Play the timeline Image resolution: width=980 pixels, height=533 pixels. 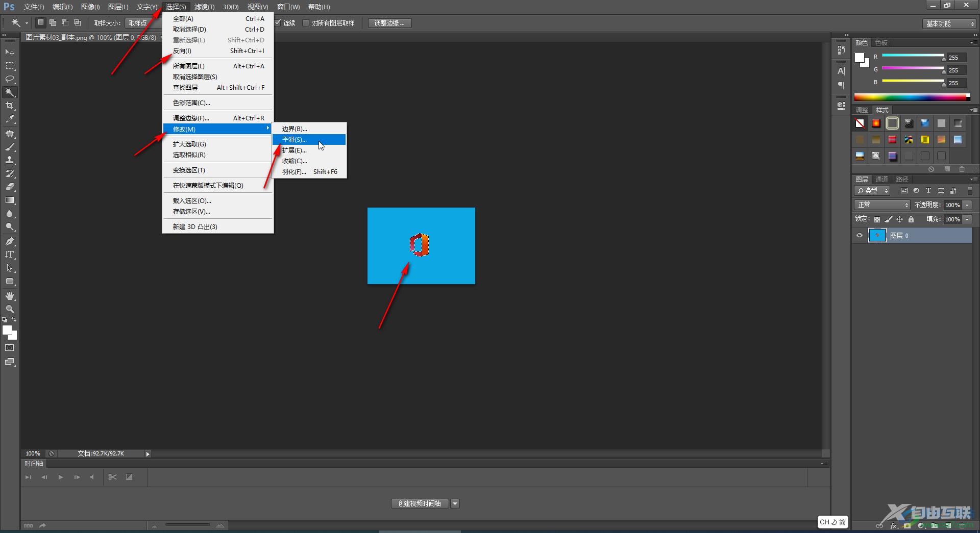[x=61, y=477]
